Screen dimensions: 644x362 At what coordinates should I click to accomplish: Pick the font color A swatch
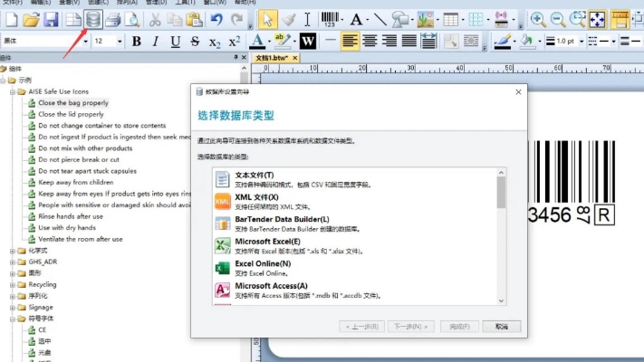pos(257,42)
